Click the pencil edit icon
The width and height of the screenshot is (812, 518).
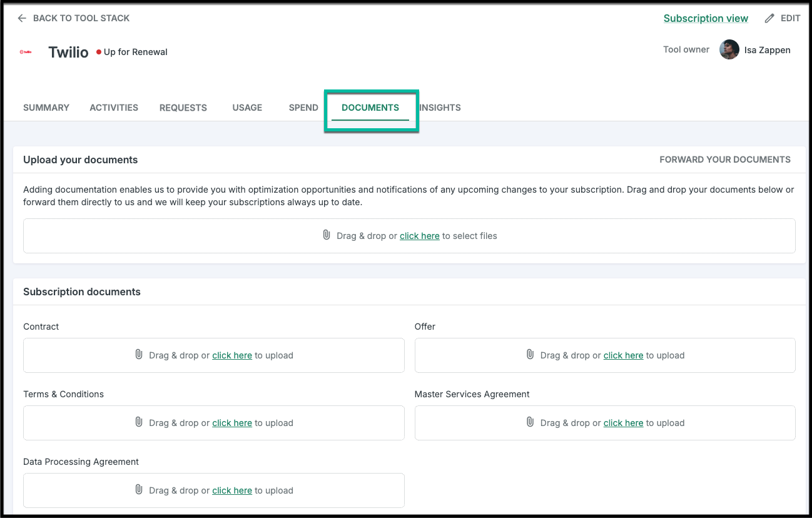pos(769,18)
